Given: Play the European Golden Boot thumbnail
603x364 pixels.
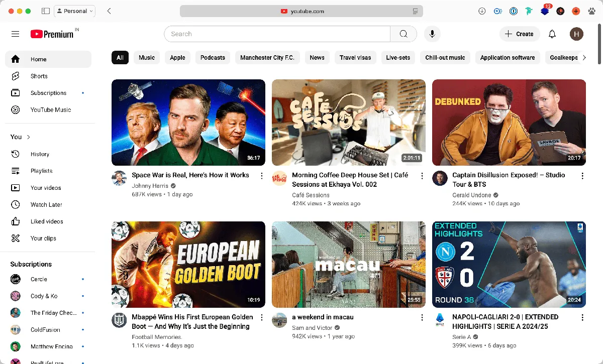Looking at the screenshot, I should click(x=188, y=265).
